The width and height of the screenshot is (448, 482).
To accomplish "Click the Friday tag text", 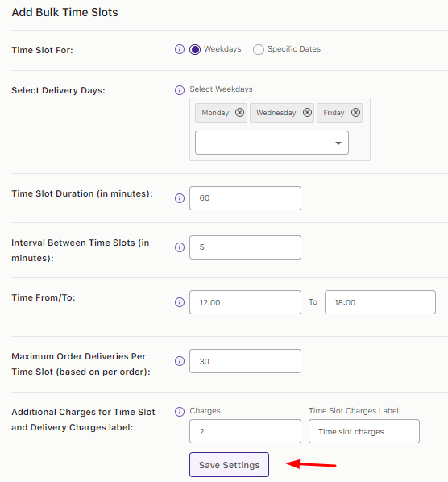I will [x=334, y=113].
